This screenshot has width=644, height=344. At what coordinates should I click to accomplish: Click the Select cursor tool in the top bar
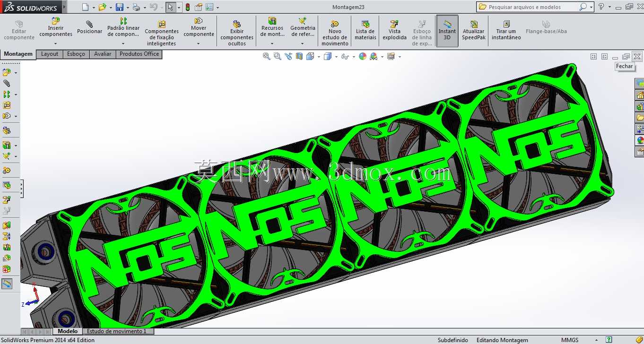170,7
